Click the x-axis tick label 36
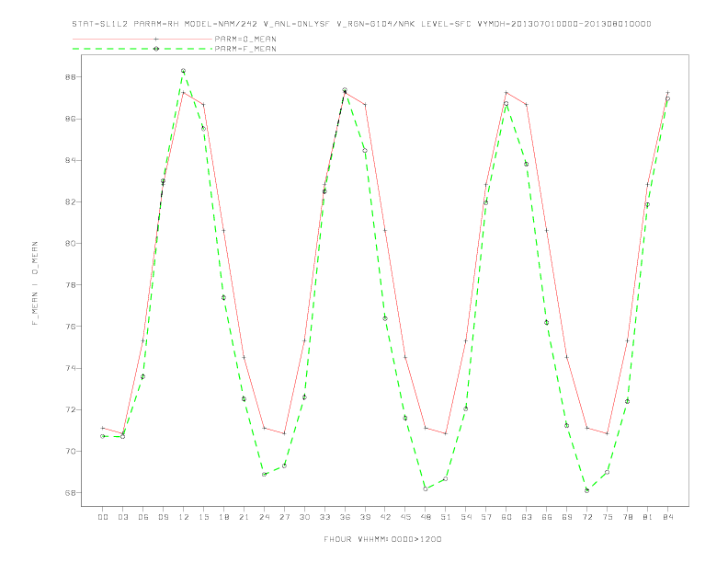 345,517
